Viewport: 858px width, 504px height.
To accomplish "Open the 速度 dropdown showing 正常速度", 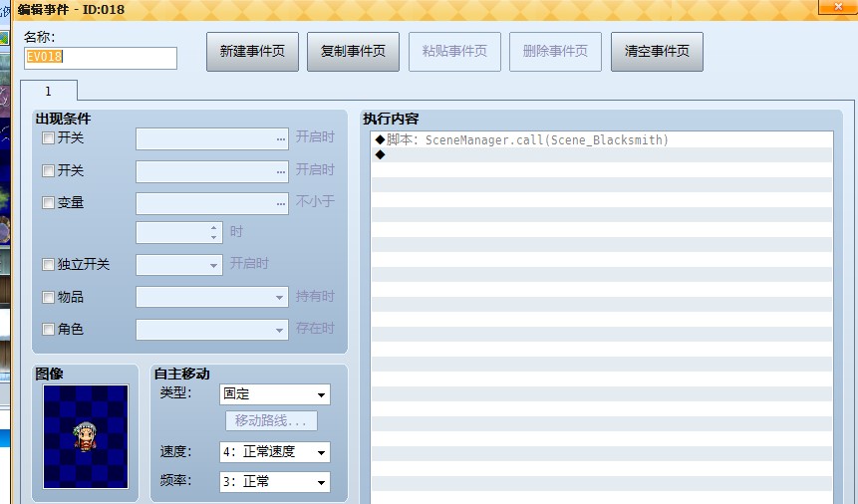I will pos(275,452).
